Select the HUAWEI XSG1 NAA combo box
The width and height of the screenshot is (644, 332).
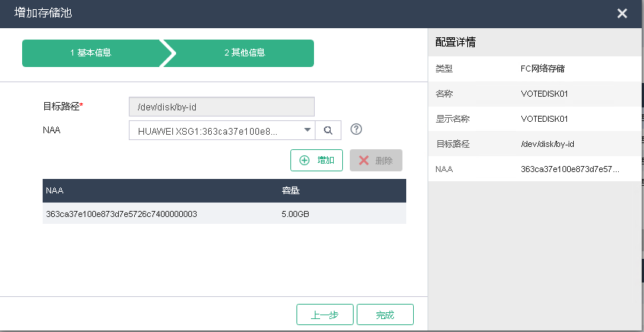pos(222,130)
